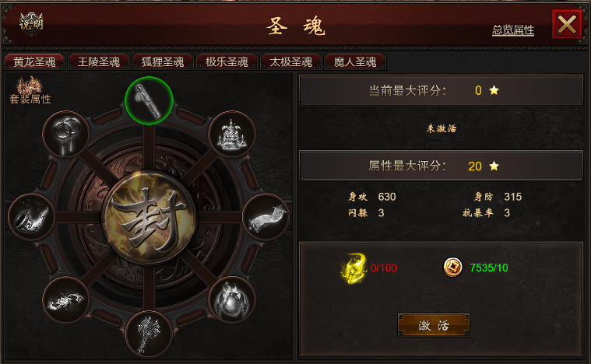Click the central 封 seal emblem
591x364 pixels.
(149, 219)
